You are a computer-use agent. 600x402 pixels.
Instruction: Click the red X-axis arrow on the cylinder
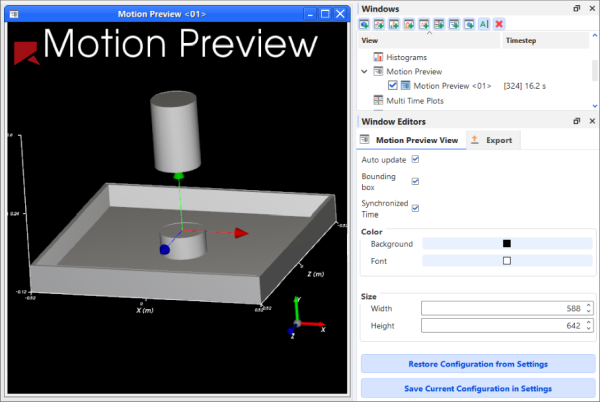(x=241, y=233)
